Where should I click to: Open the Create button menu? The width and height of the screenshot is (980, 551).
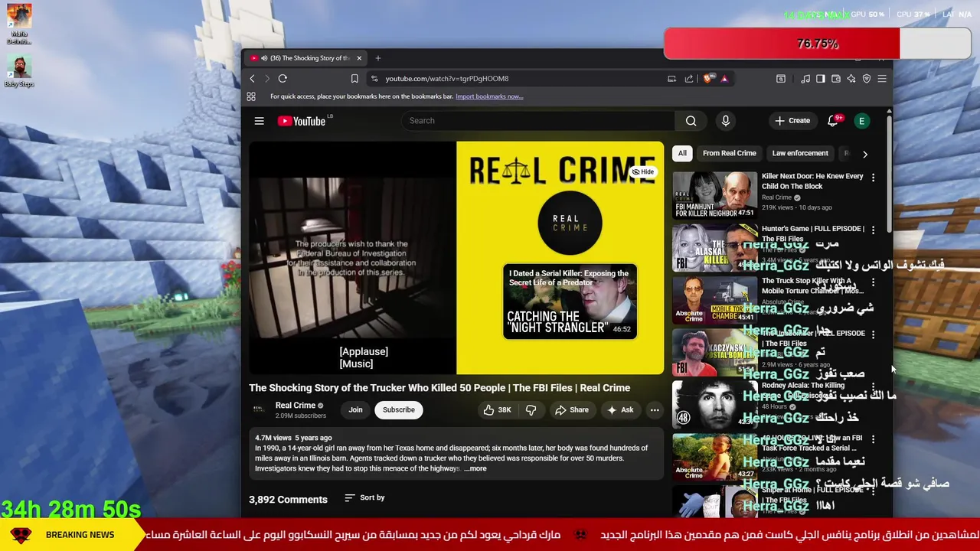tap(792, 121)
